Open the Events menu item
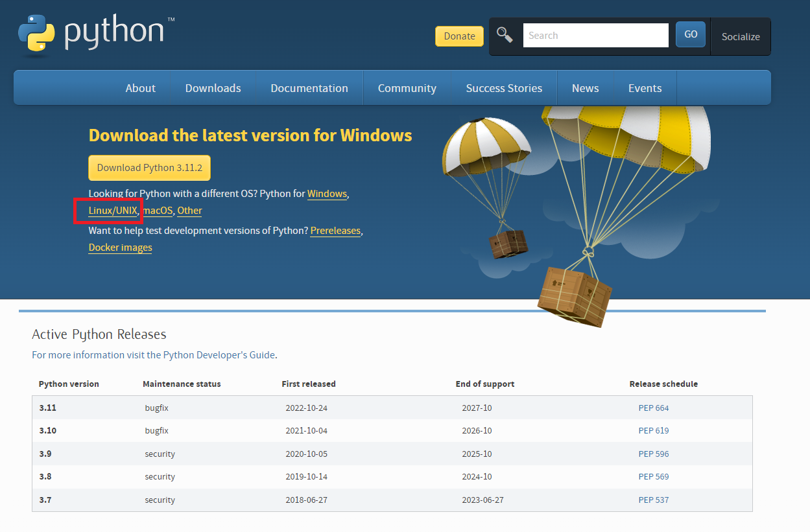810x532 pixels. pos(645,88)
